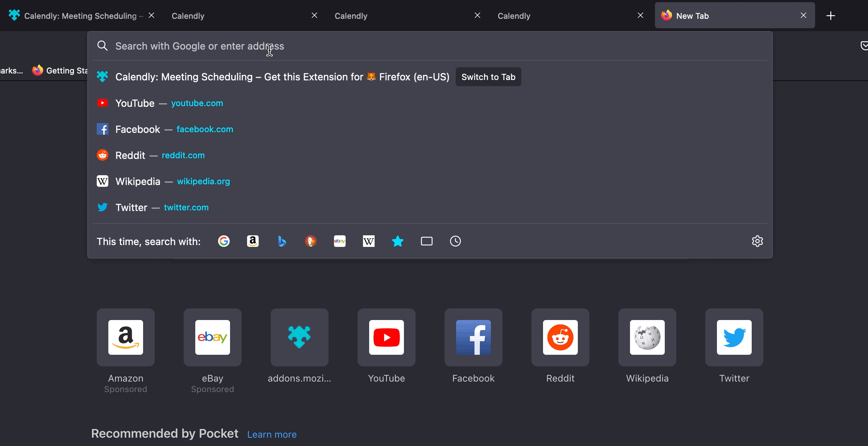Screen dimensions: 868x446
Task: Search open tabs via the tab icon
Action: click(x=427, y=241)
